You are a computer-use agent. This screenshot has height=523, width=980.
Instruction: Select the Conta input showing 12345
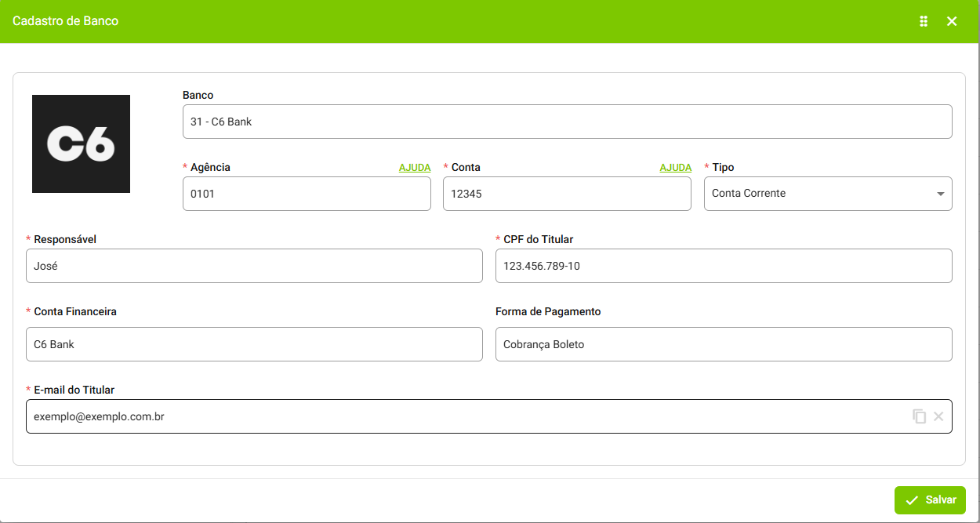click(x=567, y=194)
